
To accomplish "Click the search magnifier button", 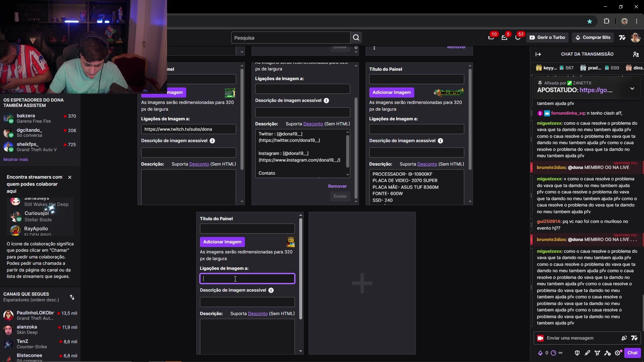I will (356, 38).
